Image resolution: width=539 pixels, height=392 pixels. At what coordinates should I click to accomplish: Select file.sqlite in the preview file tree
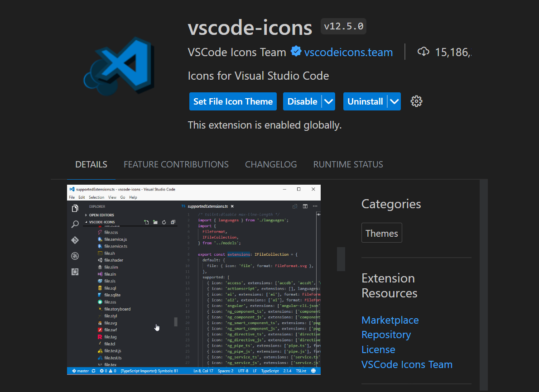[109, 295]
